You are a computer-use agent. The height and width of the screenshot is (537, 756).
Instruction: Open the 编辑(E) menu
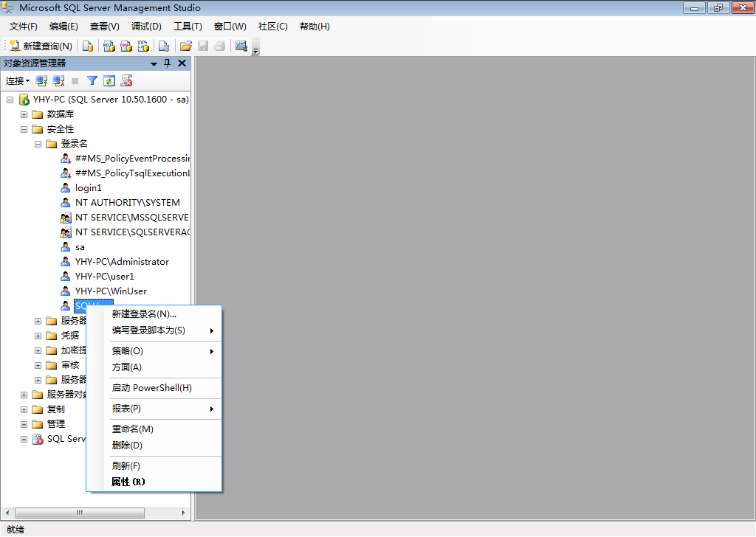[x=63, y=27]
